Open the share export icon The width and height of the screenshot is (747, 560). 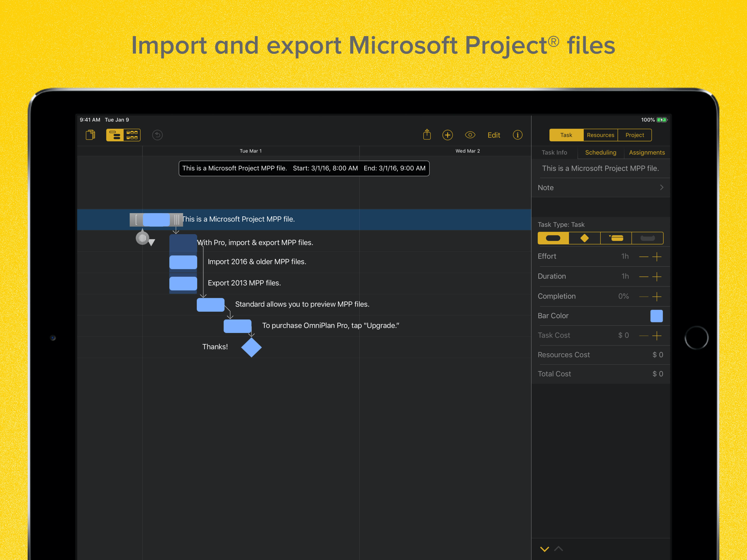(427, 135)
